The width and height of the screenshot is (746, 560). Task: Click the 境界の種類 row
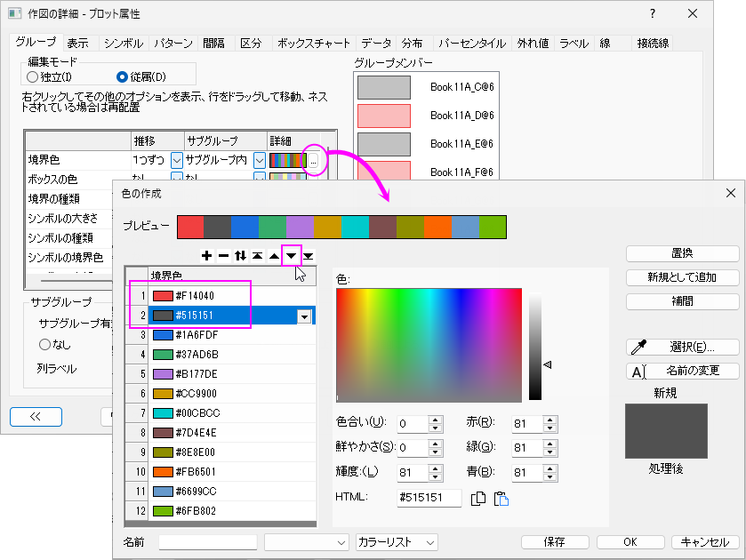[69, 199]
